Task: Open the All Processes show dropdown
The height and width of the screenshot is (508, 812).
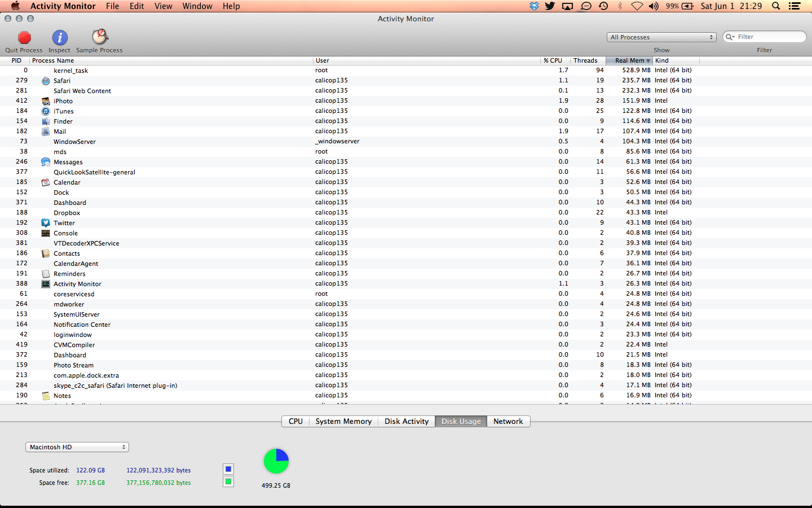Action: (x=661, y=37)
